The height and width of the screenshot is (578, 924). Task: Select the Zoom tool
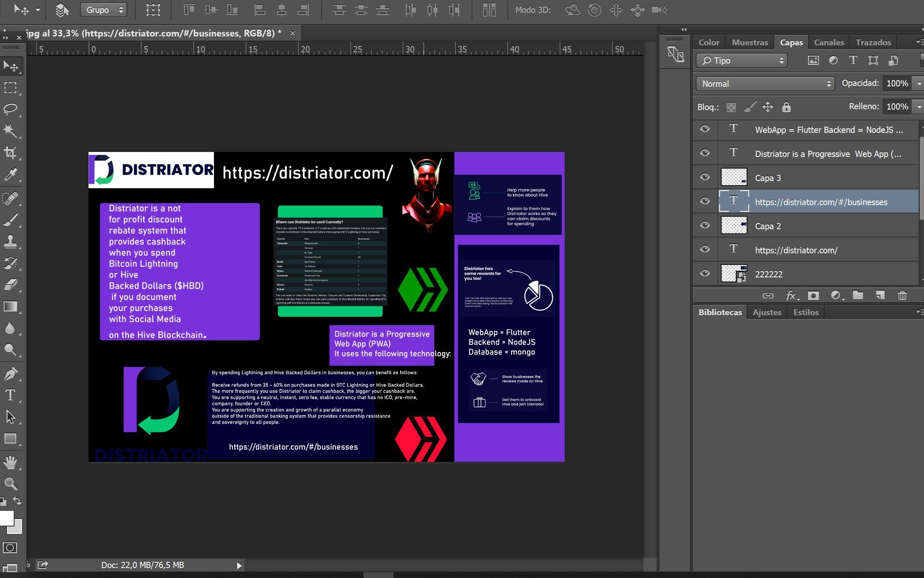(10, 484)
